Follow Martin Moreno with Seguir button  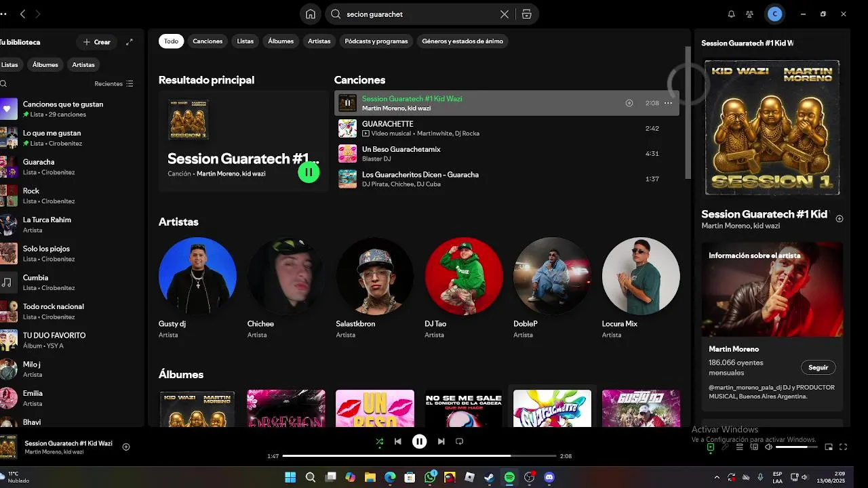click(818, 367)
